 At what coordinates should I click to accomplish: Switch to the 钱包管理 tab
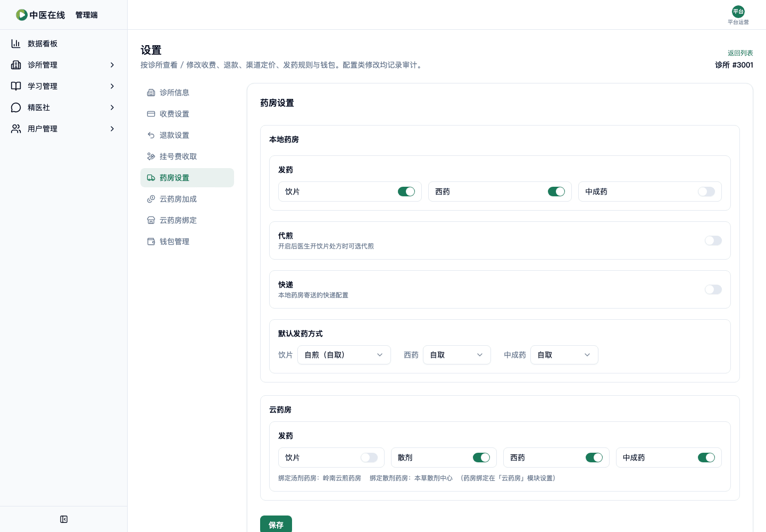point(187,242)
